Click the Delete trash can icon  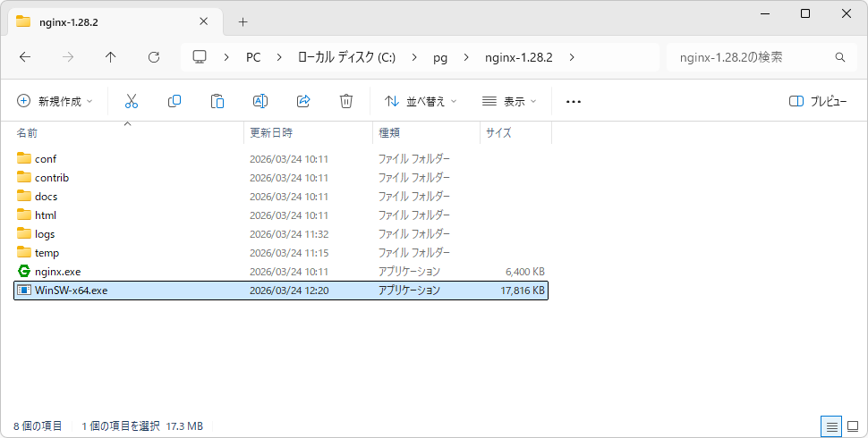tap(346, 101)
